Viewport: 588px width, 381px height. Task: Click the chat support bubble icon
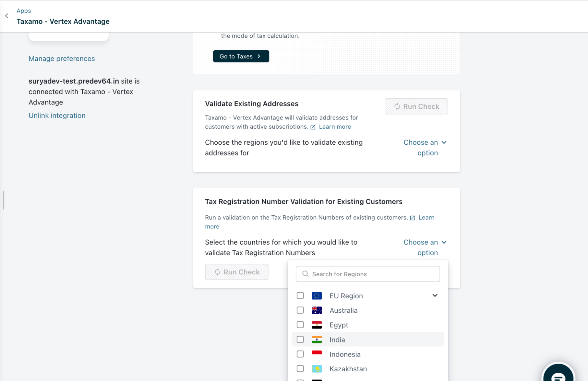coord(558,375)
